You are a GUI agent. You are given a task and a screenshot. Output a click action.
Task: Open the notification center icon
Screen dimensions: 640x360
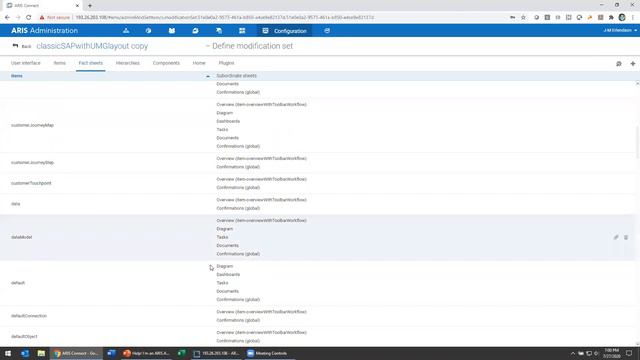629,353
